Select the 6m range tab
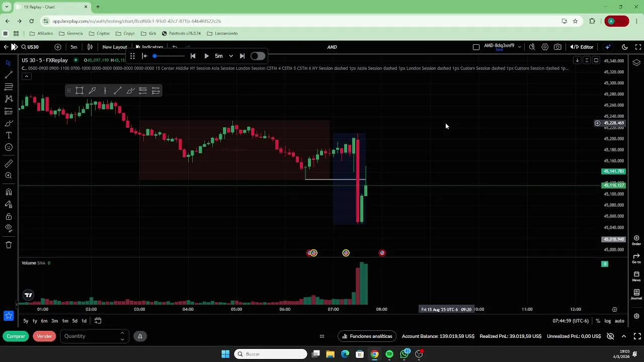 44,321
